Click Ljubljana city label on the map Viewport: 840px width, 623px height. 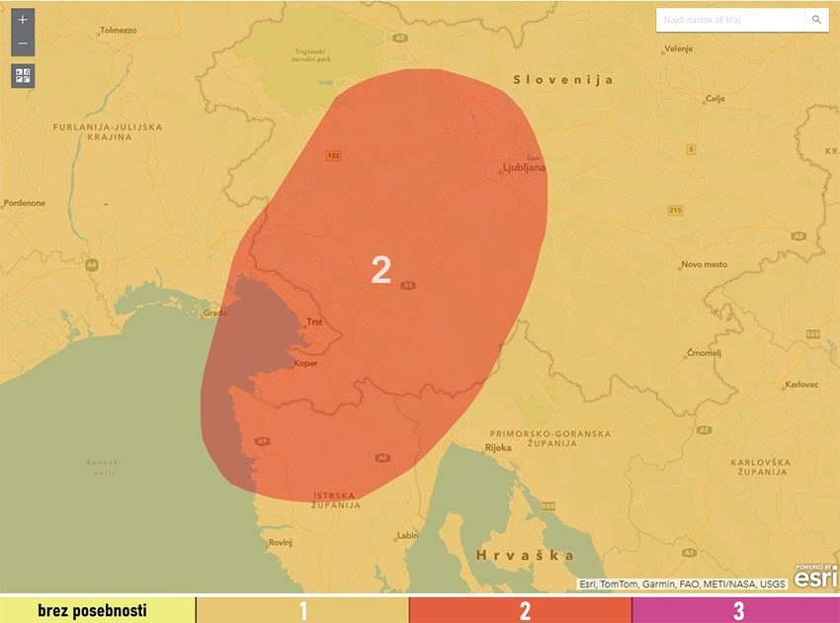[x=522, y=168]
